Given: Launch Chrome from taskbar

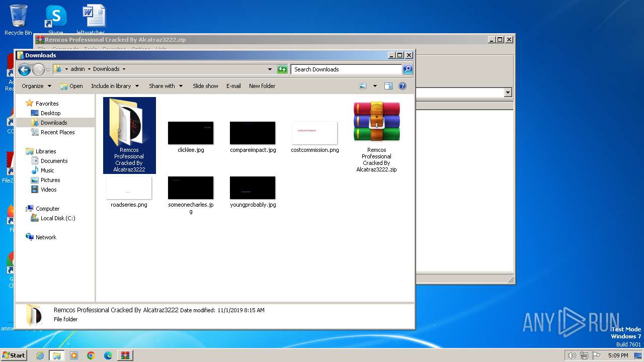Looking at the screenshot, I should pos(91,355).
